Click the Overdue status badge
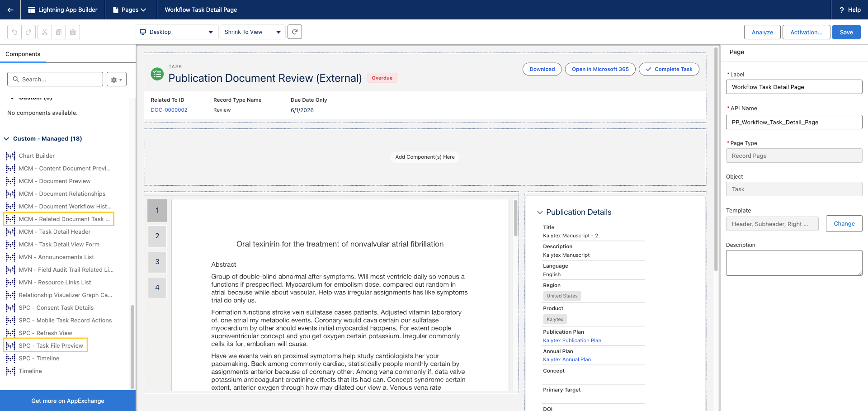The image size is (868, 411). pyautogui.click(x=382, y=78)
